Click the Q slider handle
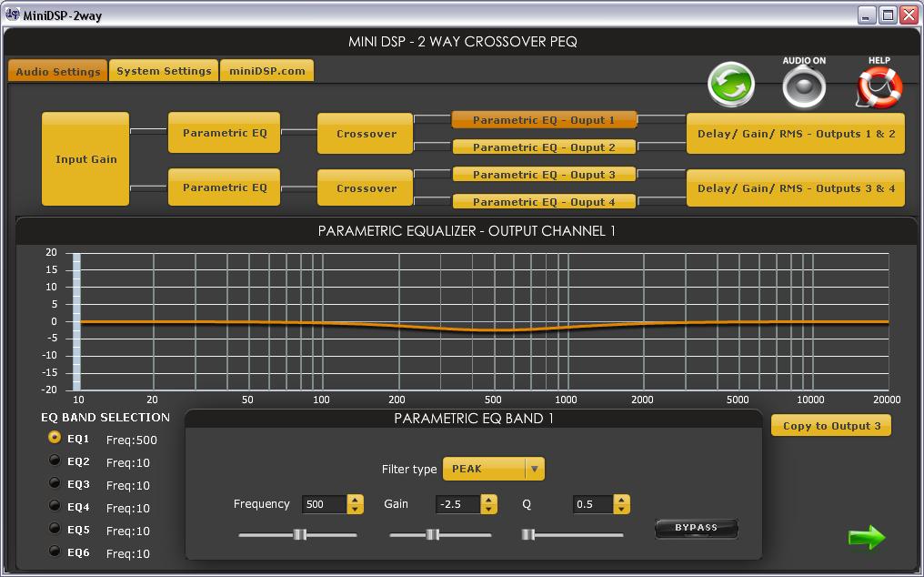This screenshot has width=924, height=577. coord(528,534)
